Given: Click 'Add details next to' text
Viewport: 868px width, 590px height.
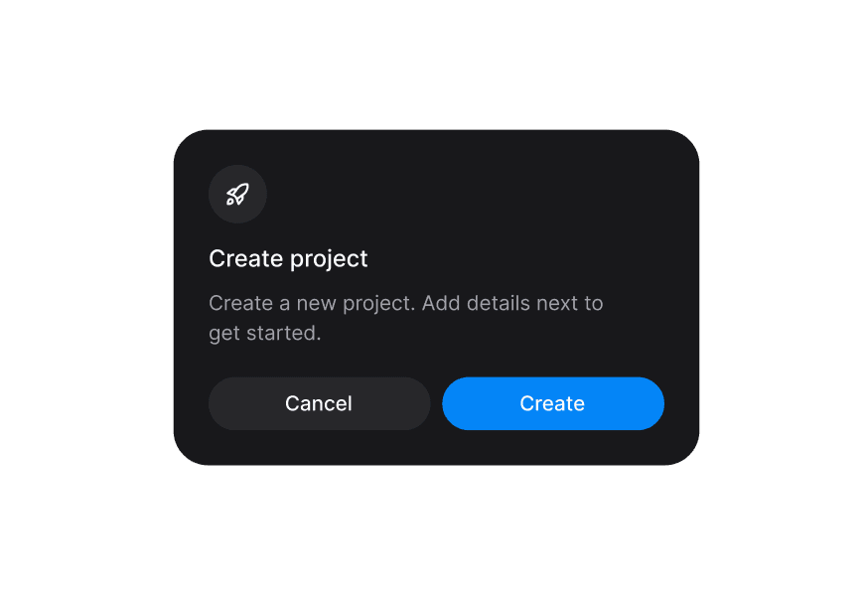Looking at the screenshot, I should click(x=512, y=303).
